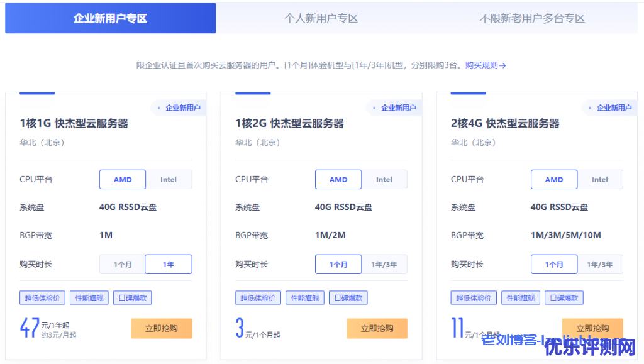Click the 企业新用户 badge on 1核1G card
The height and width of the screenshot is (364, 644).
click(179, 108)
